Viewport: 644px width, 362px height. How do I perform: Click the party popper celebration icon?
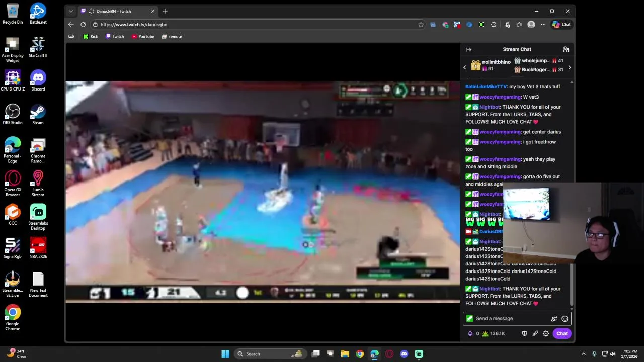(554, 319)
